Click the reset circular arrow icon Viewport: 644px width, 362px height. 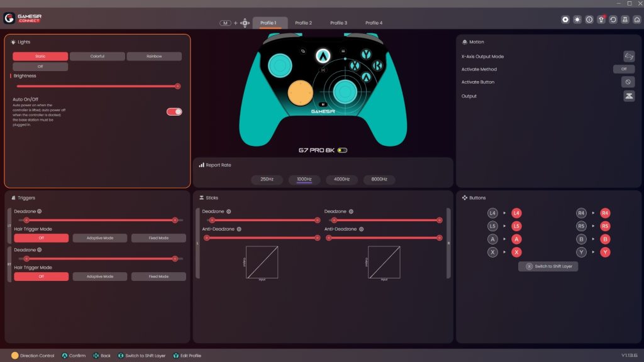coord(613,19)
